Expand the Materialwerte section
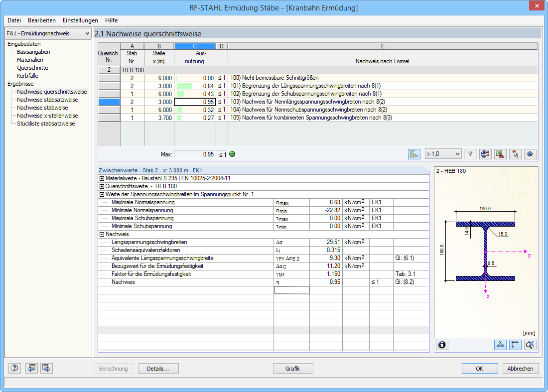Image resolution: width=548 pixels, height=392 pixels. pos(102,178)
